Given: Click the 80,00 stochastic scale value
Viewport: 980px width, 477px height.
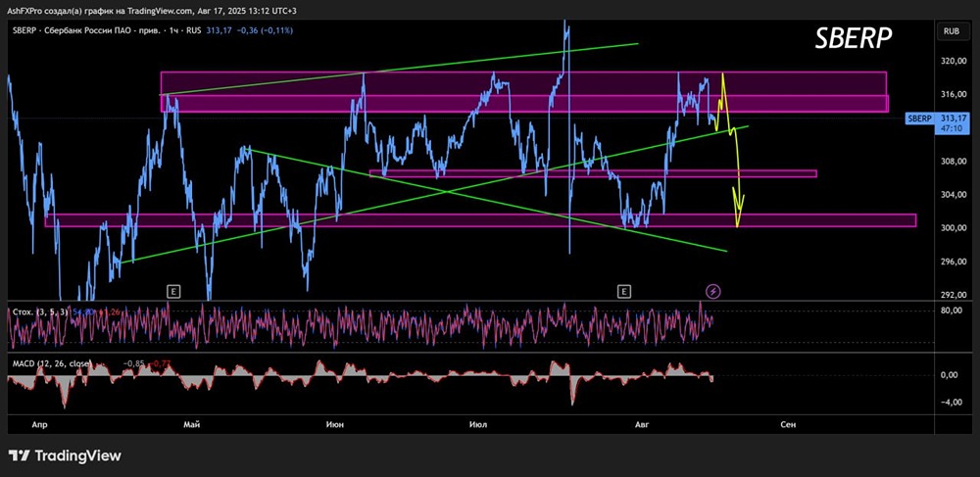Looking at the screenshot, I should (x=954, y=310).
